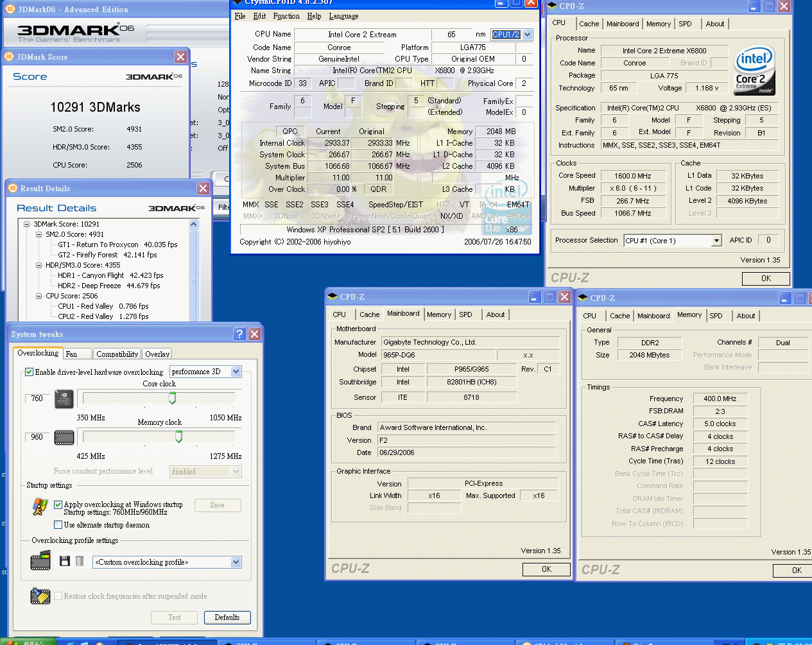Viewport: 812px width, 645px height.
Task: Click the title icon of the CPU-Z Mainboard window
Action: [333, 297]
